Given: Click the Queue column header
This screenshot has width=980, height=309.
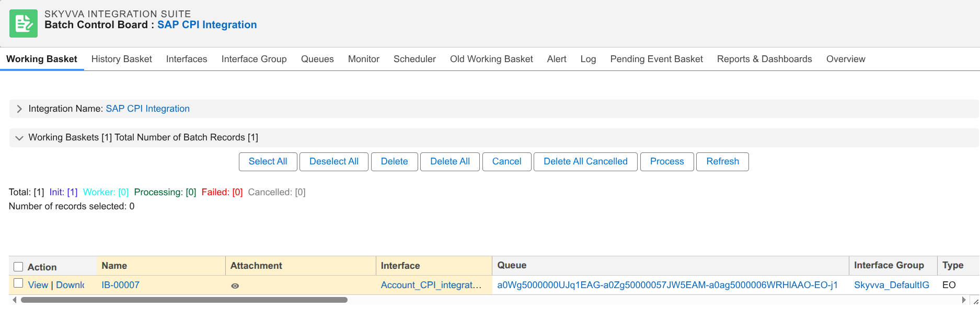Looking at the screenshot, I should pyautogui.click(x=671, y=265).
